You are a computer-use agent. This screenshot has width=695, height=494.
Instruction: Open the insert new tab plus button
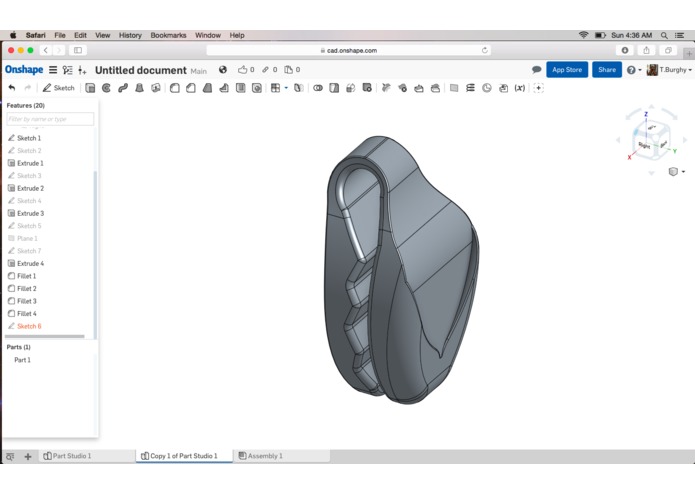tap(27, 456)
